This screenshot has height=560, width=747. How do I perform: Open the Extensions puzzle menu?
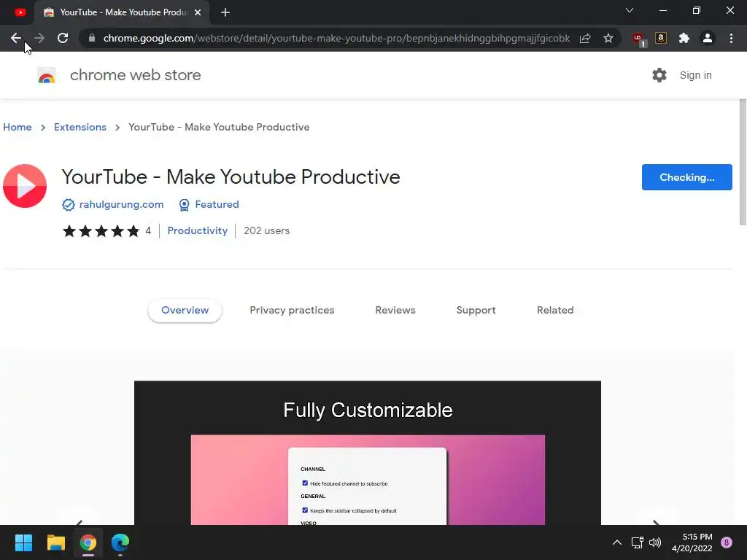tap(684, 38)
